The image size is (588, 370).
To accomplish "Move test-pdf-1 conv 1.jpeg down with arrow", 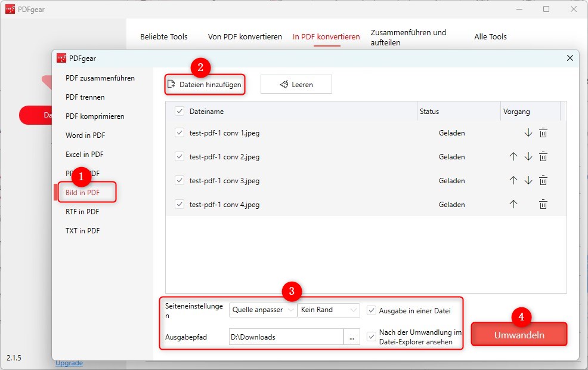I will [528, 133].
